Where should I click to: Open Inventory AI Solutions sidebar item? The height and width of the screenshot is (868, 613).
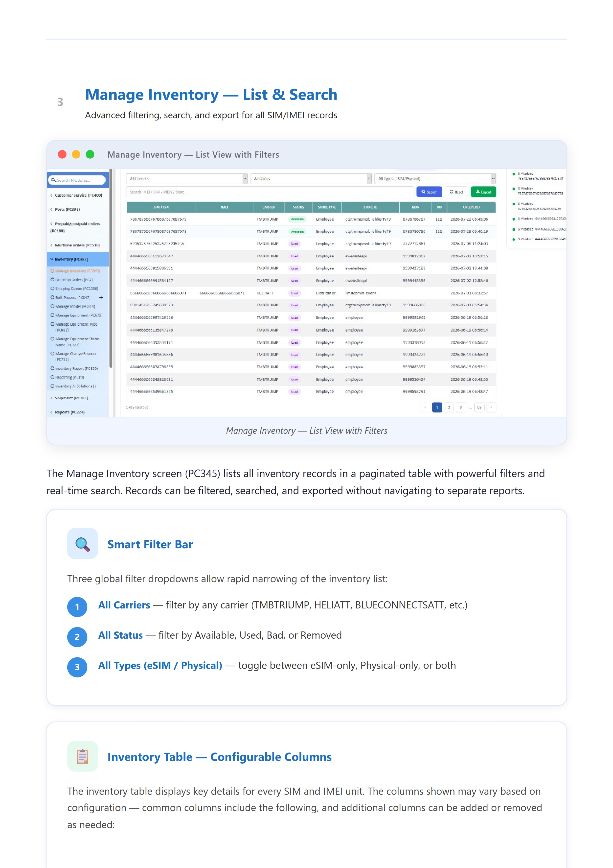click(73, 386)
